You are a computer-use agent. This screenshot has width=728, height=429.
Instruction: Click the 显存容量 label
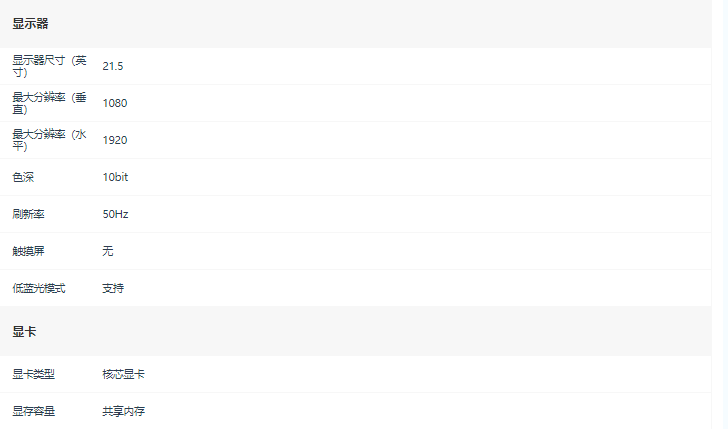point(33,411)
